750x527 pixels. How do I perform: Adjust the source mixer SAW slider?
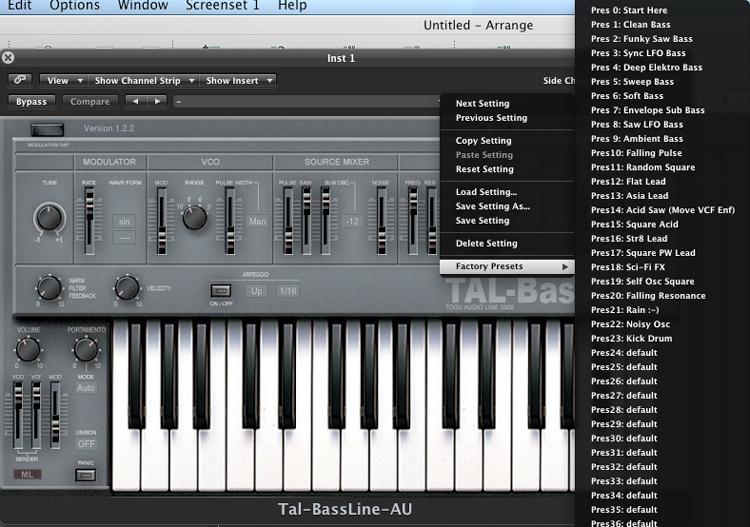tap(306, 221)
